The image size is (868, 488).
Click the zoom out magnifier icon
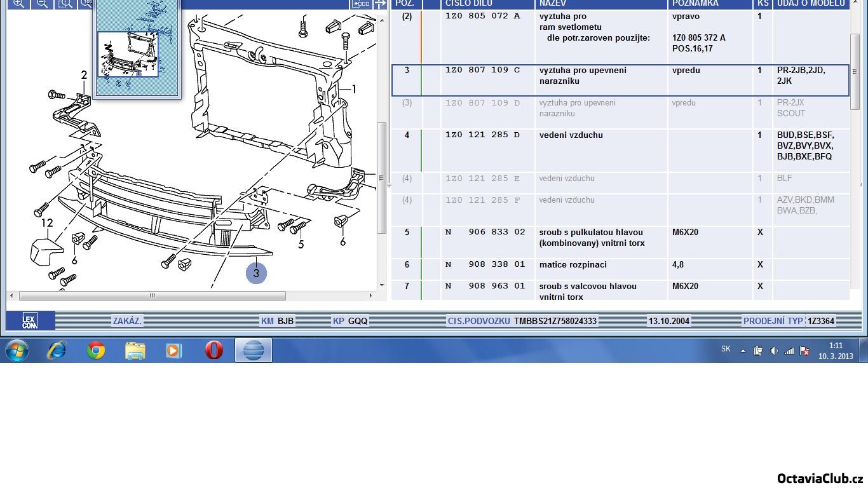(x=41, y=3)
